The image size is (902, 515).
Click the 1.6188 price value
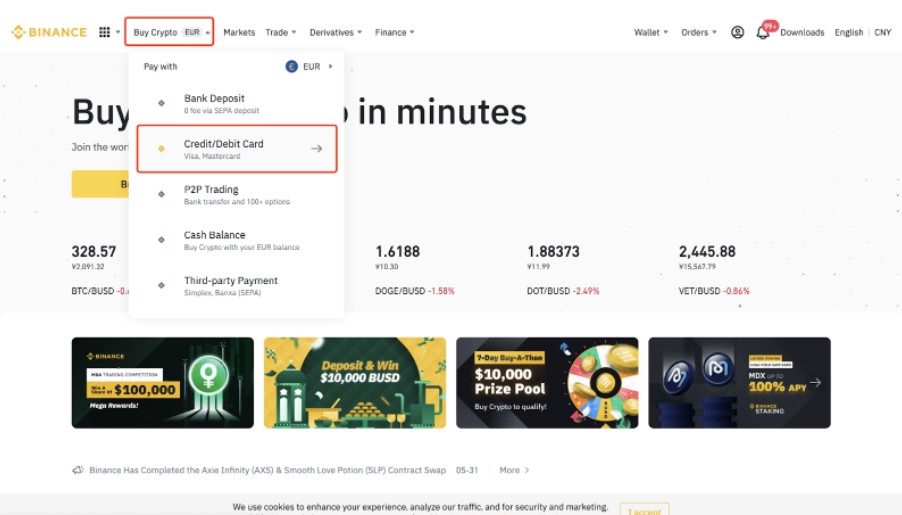pyautogui.click(x=398, y=251)
